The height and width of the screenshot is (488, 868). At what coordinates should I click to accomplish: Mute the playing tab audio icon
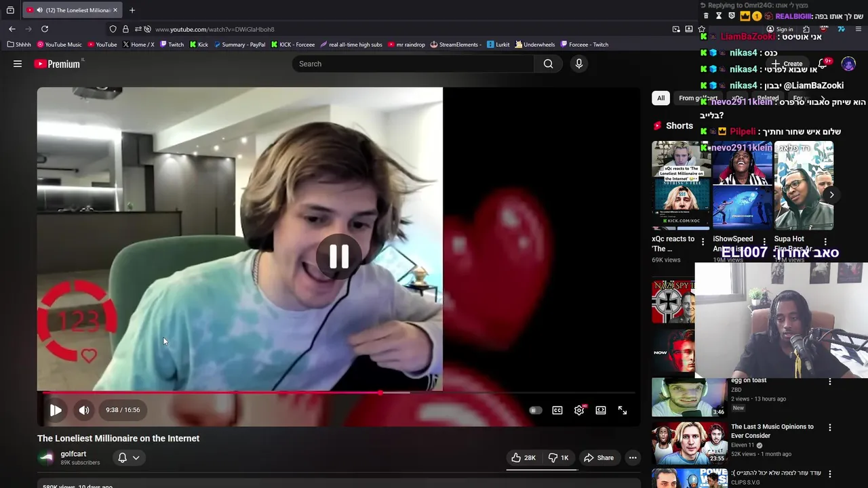point(39,10)
